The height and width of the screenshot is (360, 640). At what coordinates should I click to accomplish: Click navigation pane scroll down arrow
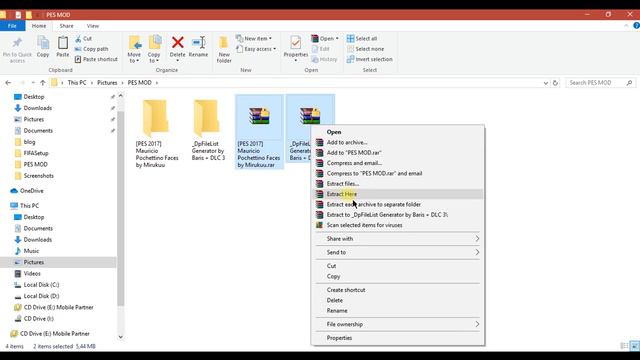120,337
